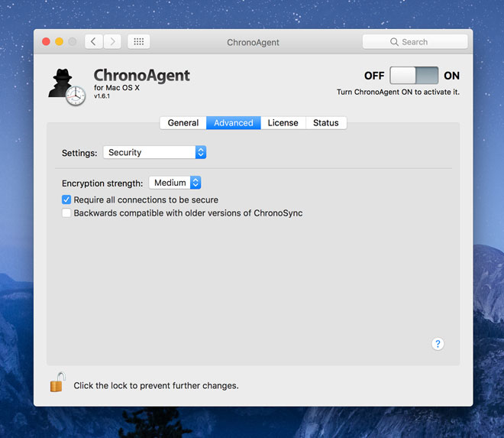The width and height of the screenshot is (504, 438).
Task: Switch to the General tab
Action: point(183,123)
